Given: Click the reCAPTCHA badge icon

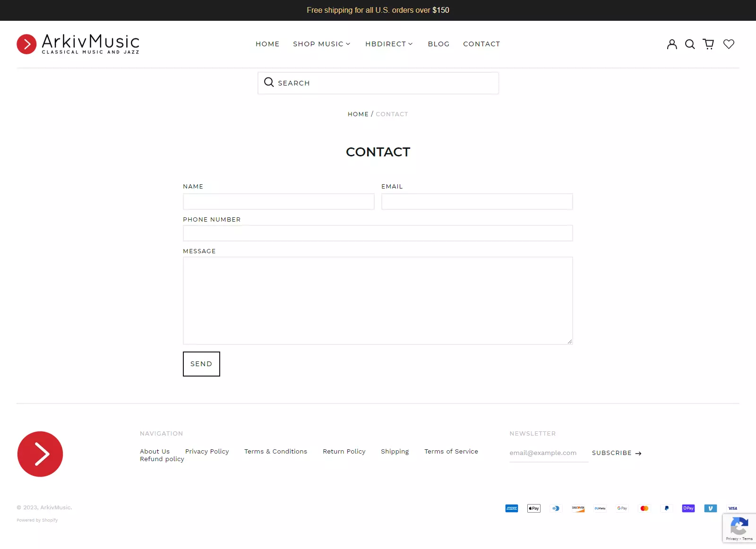Looking at the screenshot, I should pyautogui.click(x=739, y=526).
